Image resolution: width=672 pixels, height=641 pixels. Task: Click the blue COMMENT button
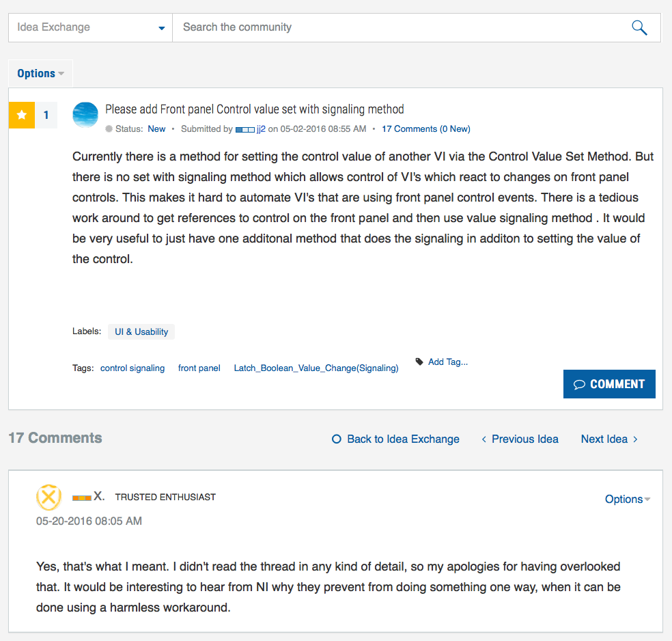pos(609,384)
